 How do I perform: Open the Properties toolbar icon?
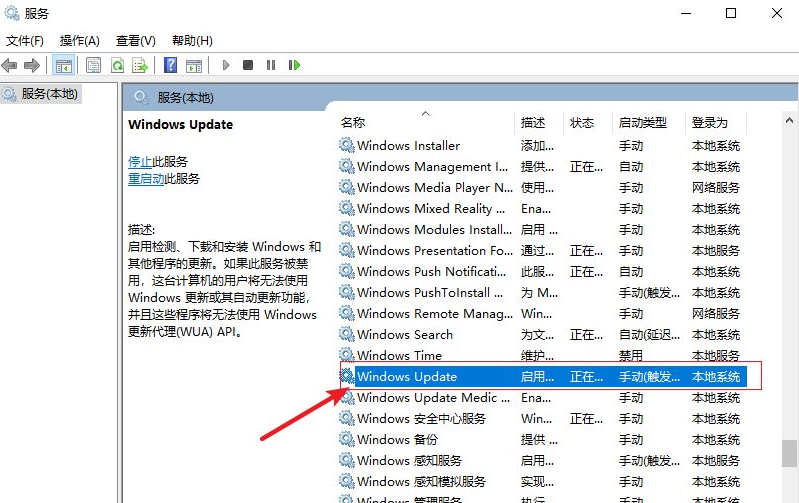click(93, 65)
